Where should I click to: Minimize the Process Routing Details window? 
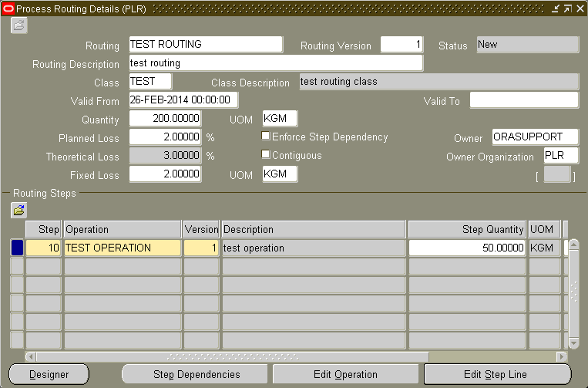coord(556,8)
